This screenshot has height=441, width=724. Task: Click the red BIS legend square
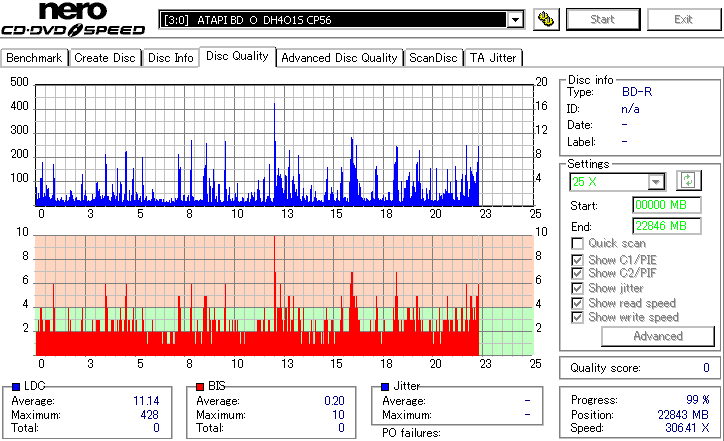point(200,387)
